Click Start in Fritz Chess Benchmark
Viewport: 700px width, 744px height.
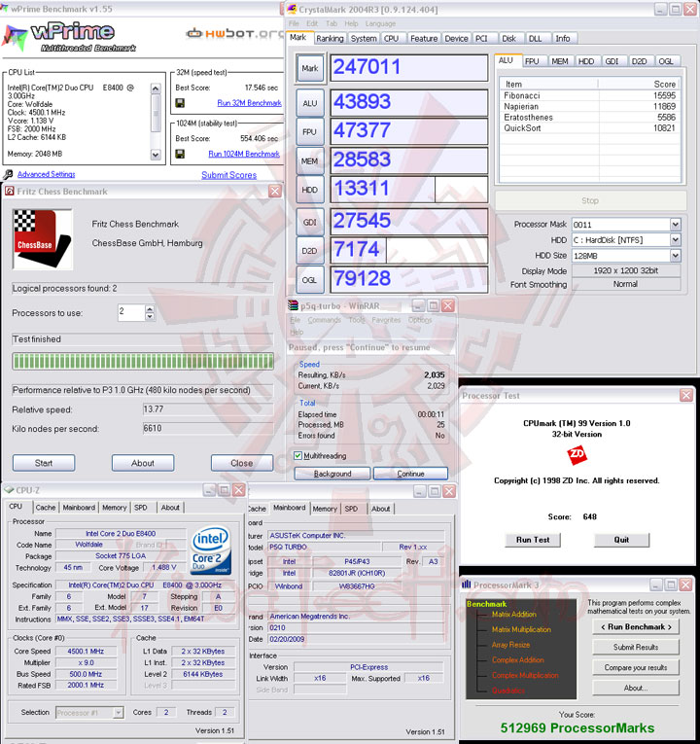[x=44, y=463]
